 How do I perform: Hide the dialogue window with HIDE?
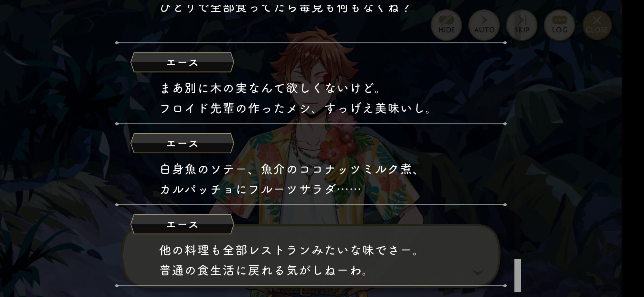(x=446, y=25)
